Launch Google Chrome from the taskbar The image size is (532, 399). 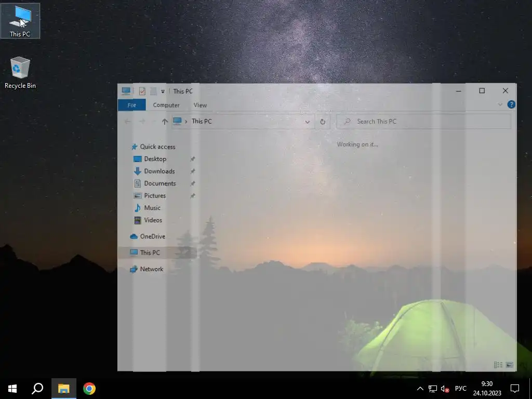click(x=89, y=389)
